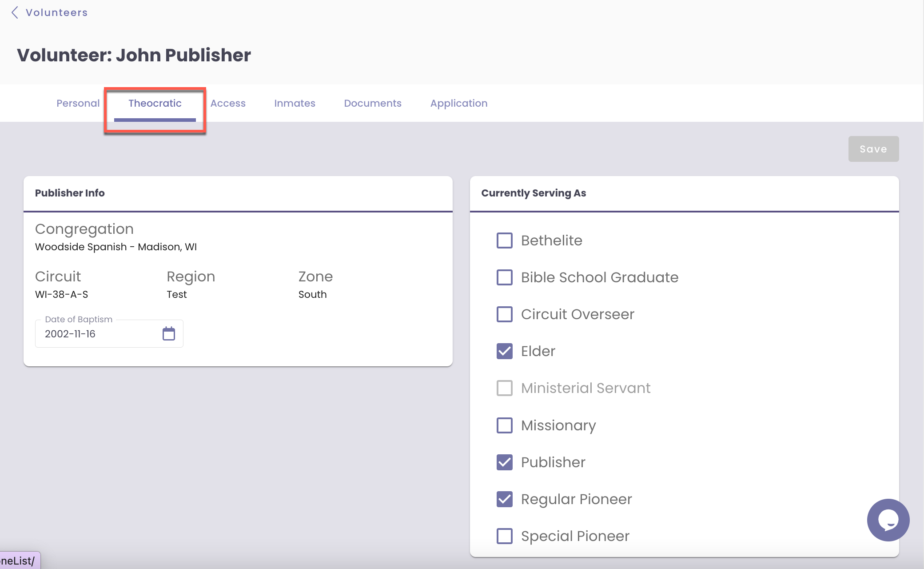Check the Special Pioneer checkbox
This screenshot has height=569, width=924.
click(x=504, y=536)
